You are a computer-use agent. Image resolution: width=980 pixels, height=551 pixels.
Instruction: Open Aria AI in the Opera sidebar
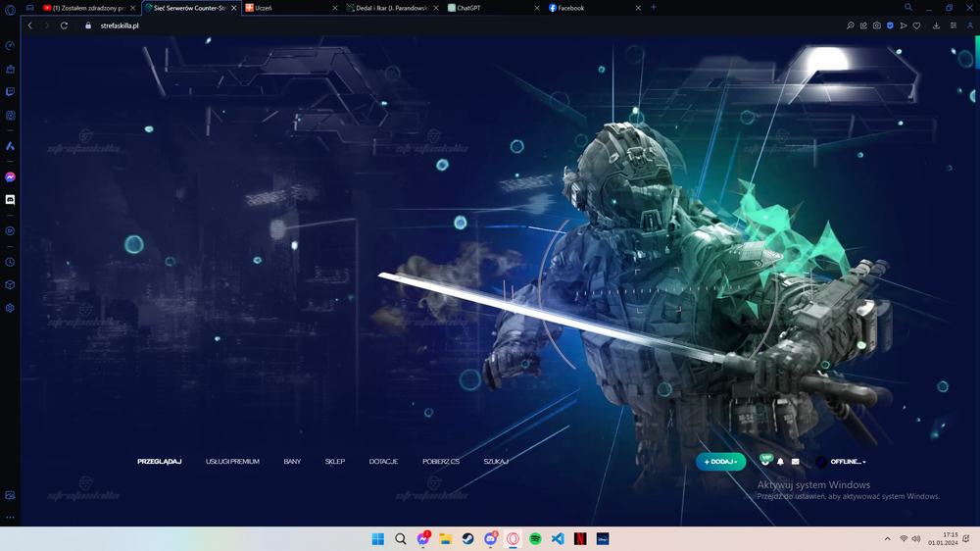10,146
